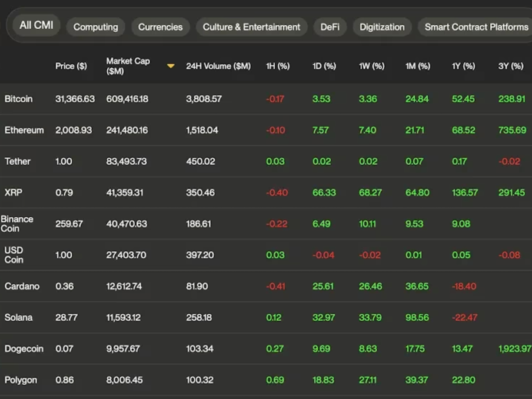532x399 pixels.
Task: Click Tether 3Y change -0.02
Action: coord(509,161)
